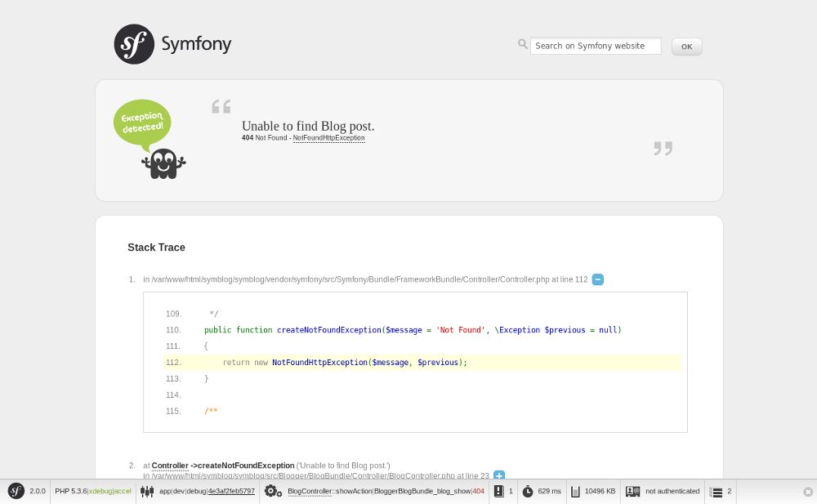Click the 629 ms time value
This screenshot has width=817, height=504.
click(x=549, y=491)
